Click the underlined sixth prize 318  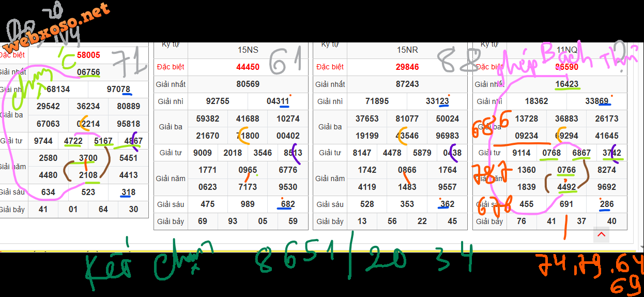coord(128,192)
